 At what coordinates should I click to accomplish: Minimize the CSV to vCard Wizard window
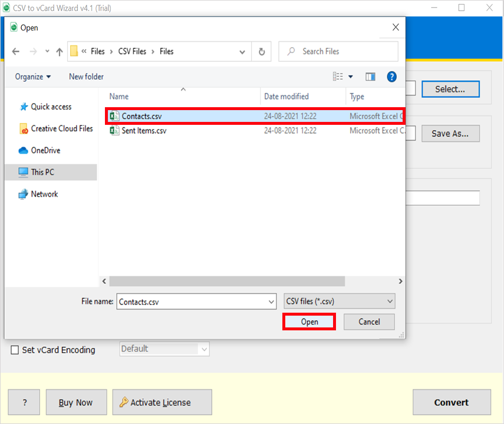[x=434, y=8]
